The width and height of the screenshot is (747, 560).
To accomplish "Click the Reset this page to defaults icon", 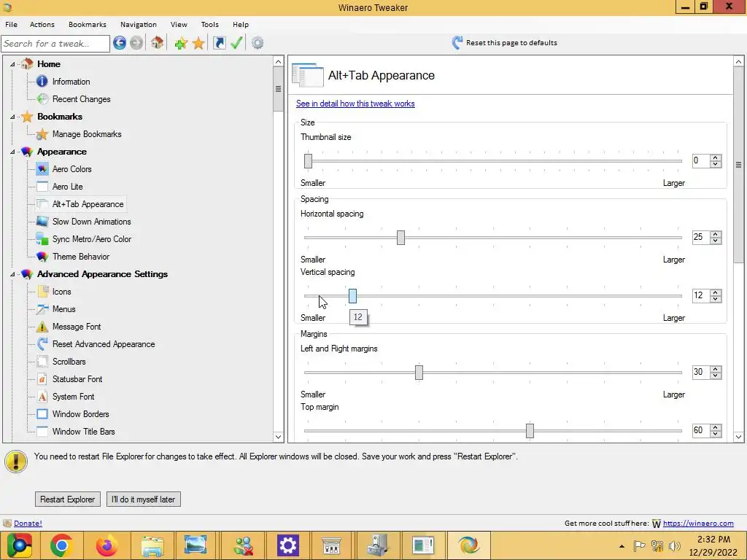I will (x=457, y=43).
